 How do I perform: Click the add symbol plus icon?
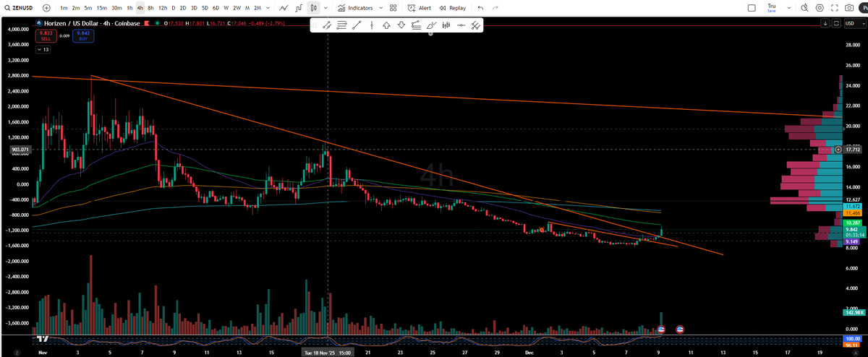click(46, 8)
